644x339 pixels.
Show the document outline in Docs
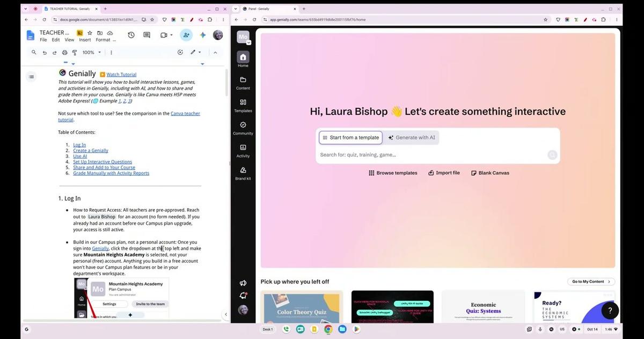[x=32, y=77]
